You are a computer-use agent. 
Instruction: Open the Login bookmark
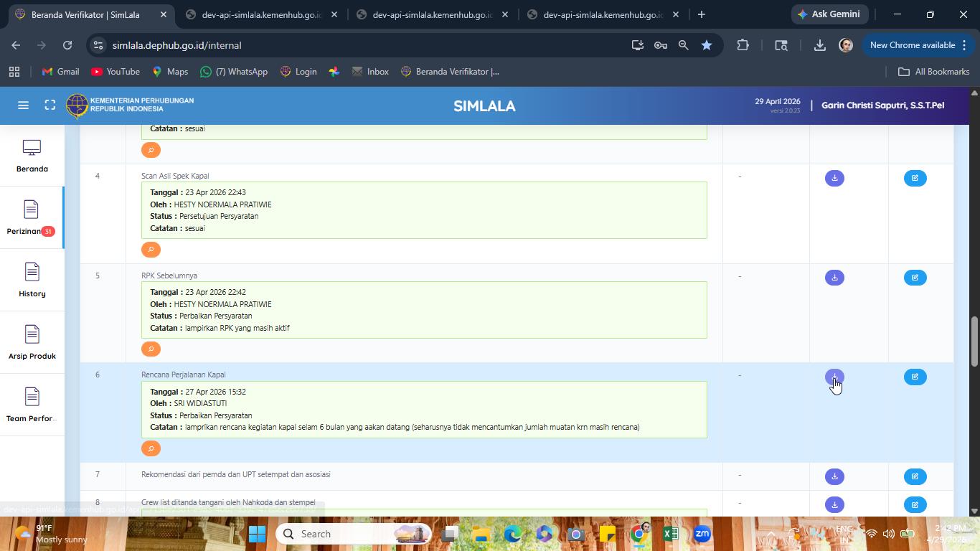click(x=298, y=72)
